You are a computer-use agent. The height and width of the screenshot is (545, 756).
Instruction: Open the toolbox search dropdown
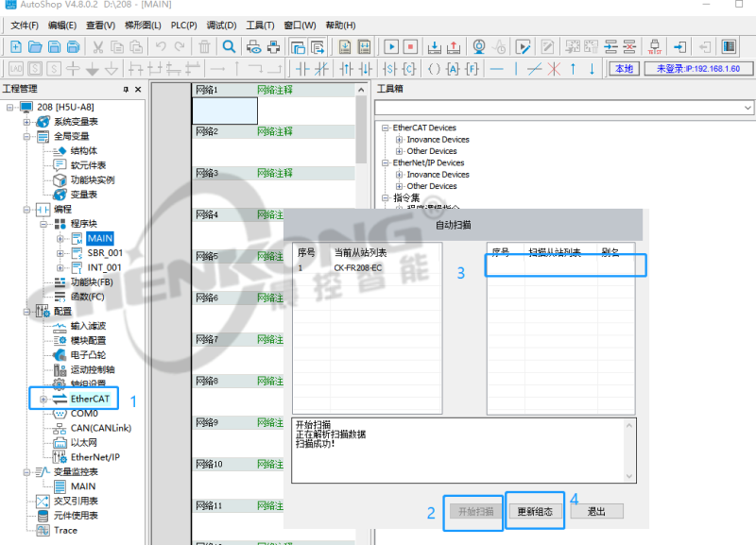tap(747, 108)
